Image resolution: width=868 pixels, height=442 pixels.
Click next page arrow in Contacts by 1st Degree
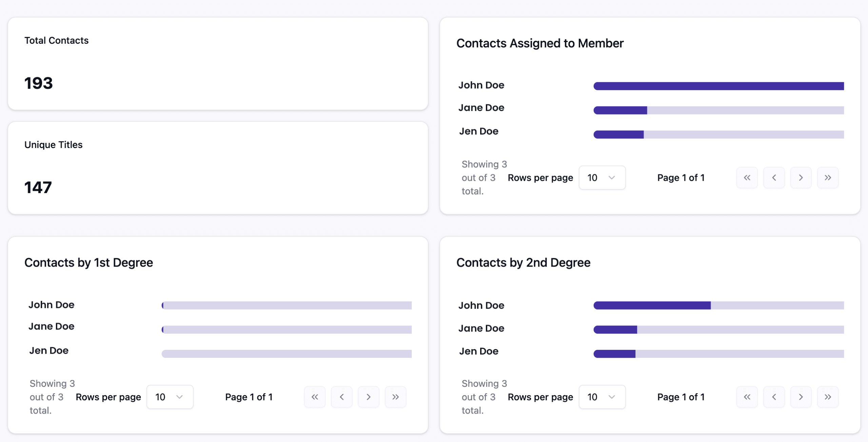[x=369, y=397]
